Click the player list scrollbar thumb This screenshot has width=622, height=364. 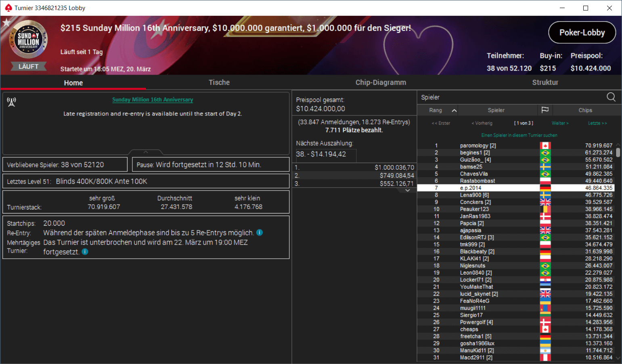[618, 153]
